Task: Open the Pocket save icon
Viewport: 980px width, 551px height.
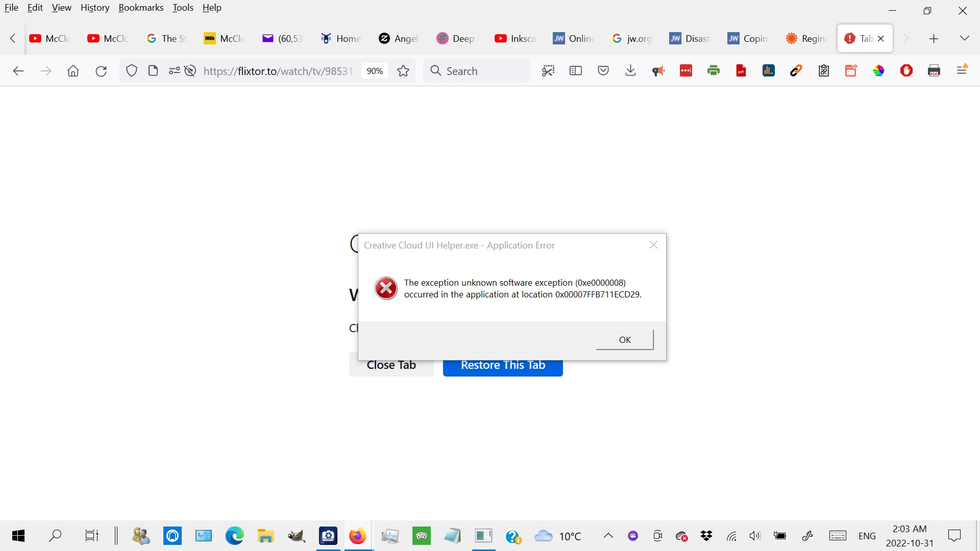Action: (x=603, y=71)
